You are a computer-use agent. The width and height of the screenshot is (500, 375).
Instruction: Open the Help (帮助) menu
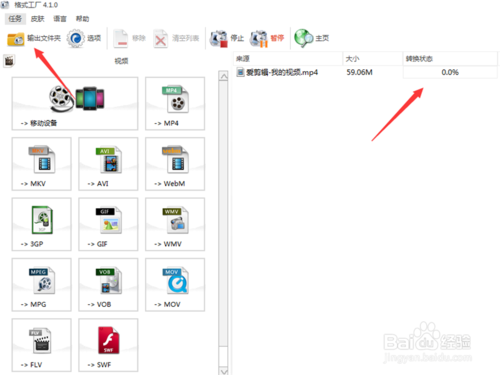tap(82, 19)
